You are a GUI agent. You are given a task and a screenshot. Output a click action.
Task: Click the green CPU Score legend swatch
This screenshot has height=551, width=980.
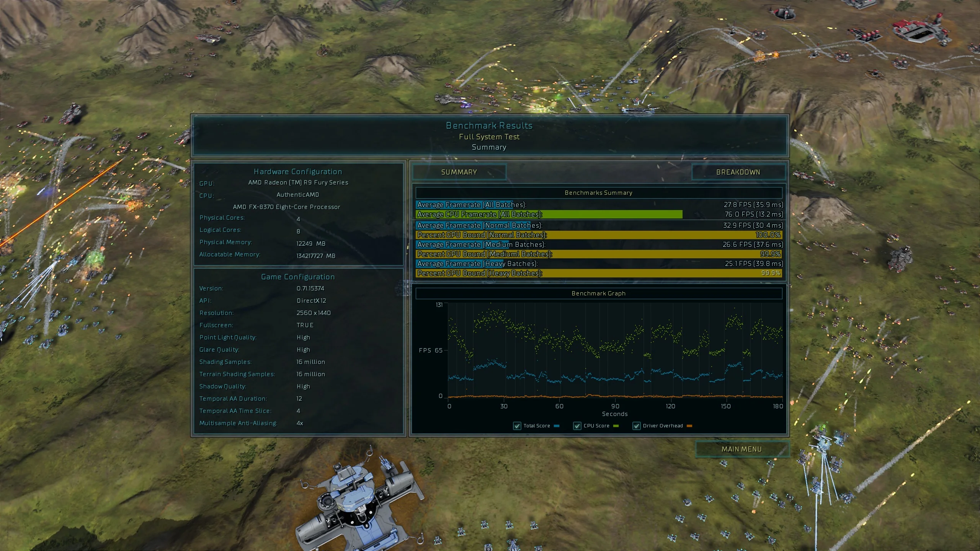pyautogui.click(x=616, y=426)
